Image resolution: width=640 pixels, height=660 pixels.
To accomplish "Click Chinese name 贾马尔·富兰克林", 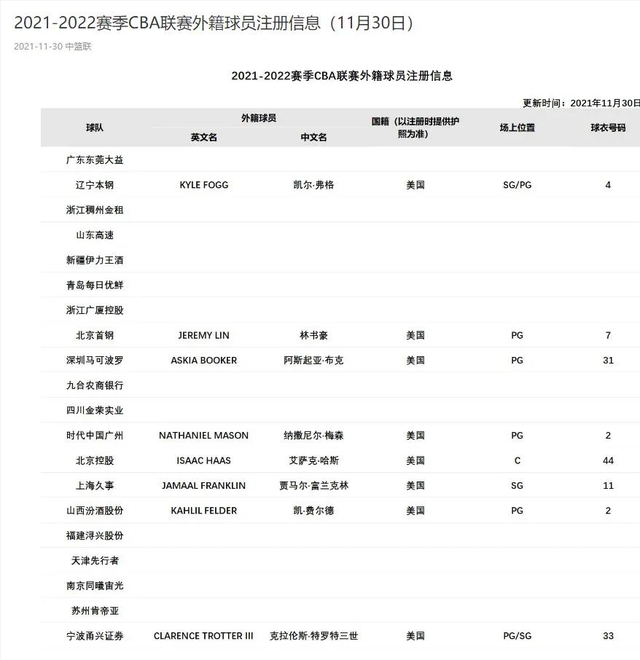I will [314, 486].
